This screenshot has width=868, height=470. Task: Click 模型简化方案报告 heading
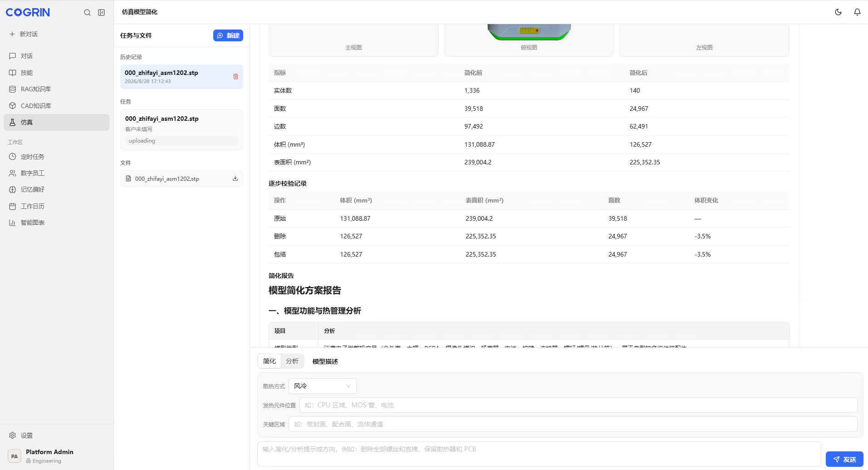coord(305,291)
